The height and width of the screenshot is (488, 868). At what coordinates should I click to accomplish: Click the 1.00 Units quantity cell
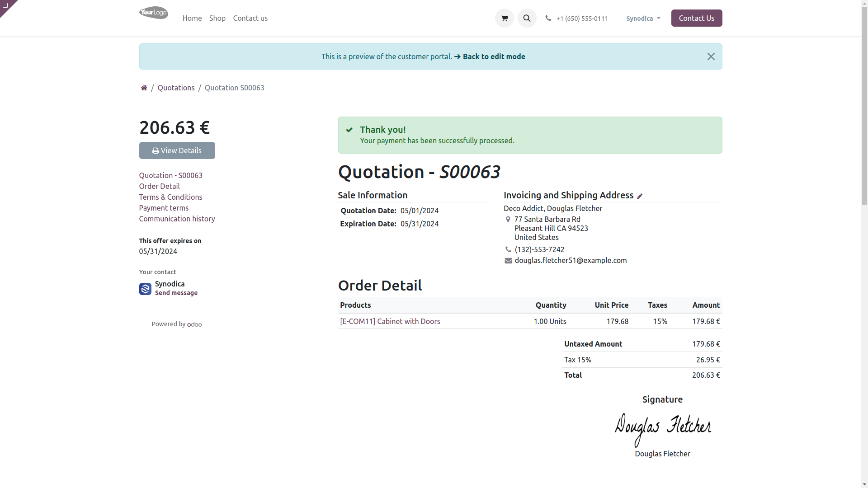pos(550,321)
